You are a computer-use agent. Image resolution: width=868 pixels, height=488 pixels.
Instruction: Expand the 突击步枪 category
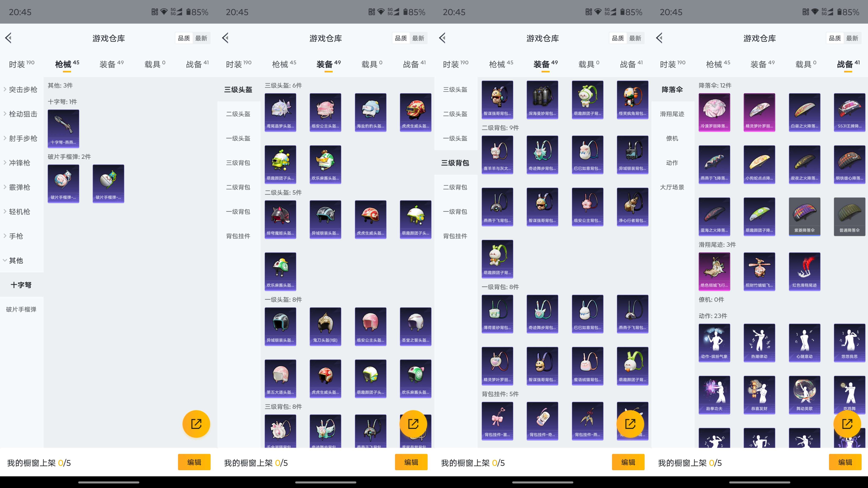pyautogui.click(x=22, y=90)
